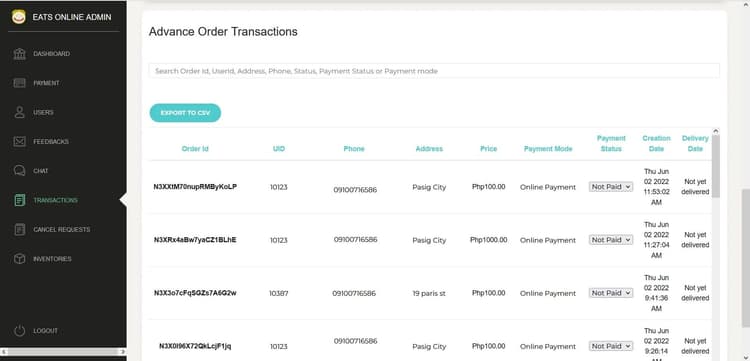Open payment status dropdown for order N3XXtM70nupRMByKoLP
The height and width of the screenshot is (361, 750).
[611, 187]
